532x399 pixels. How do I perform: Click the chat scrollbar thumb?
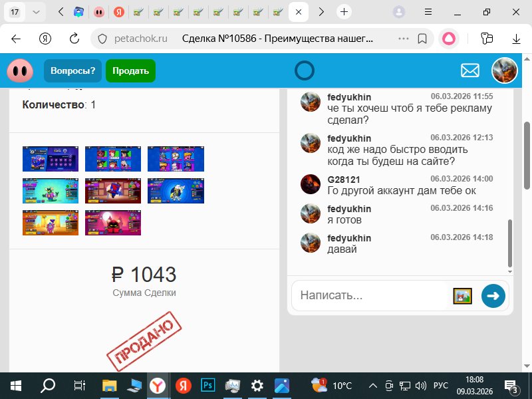coord(510,243)
